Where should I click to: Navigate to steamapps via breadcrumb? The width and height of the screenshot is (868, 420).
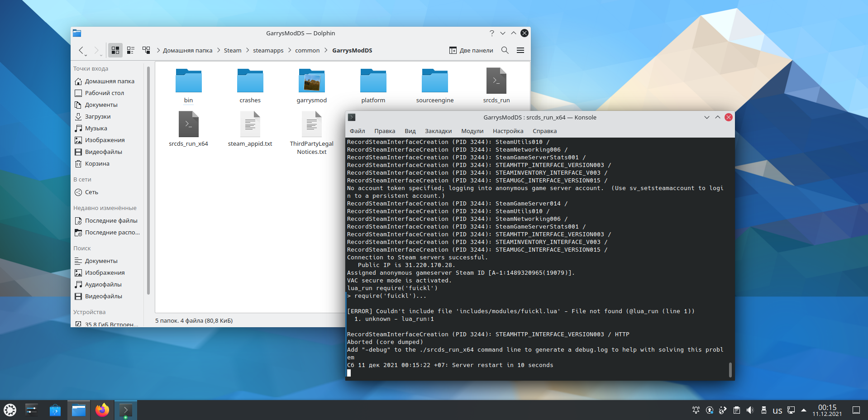click(268, 50)
